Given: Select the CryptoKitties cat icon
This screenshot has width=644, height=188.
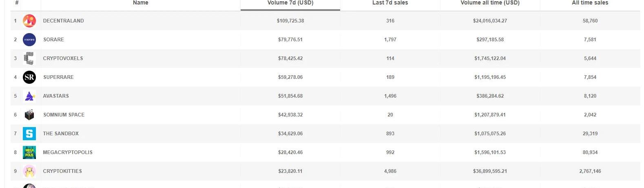Looking at the screenshot, I should coord(29,171).
